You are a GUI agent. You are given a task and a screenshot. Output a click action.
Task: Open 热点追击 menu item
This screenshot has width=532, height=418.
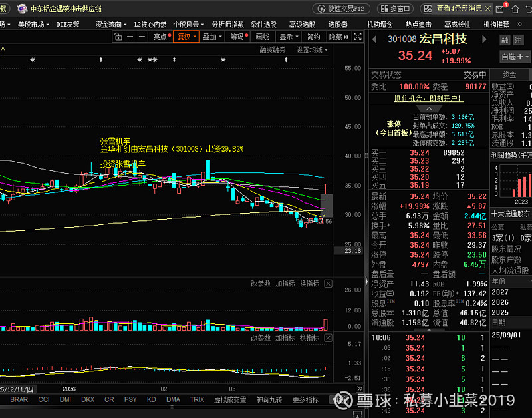point(418,25)
